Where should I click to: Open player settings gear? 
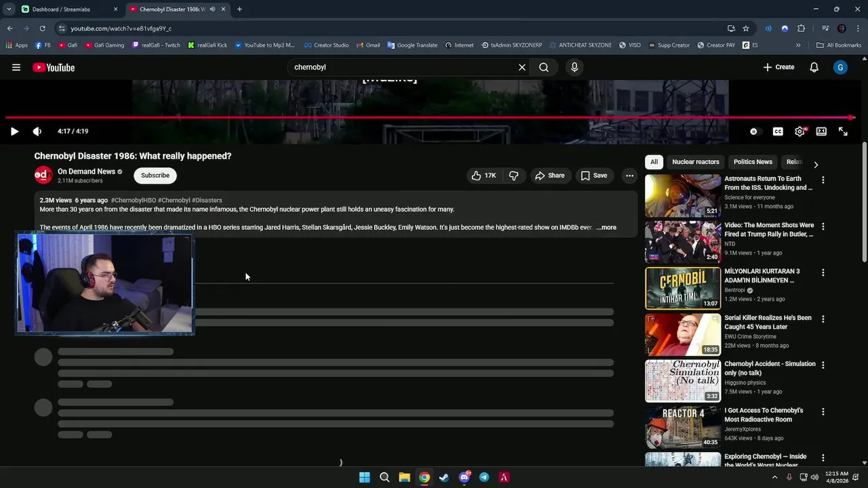[800, 131]
